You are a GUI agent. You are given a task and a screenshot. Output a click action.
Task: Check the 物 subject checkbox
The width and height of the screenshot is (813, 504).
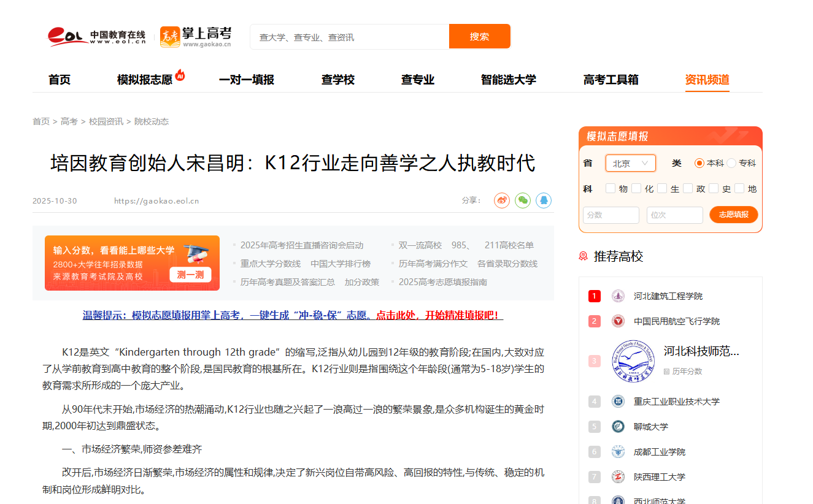tap(611, 189)
